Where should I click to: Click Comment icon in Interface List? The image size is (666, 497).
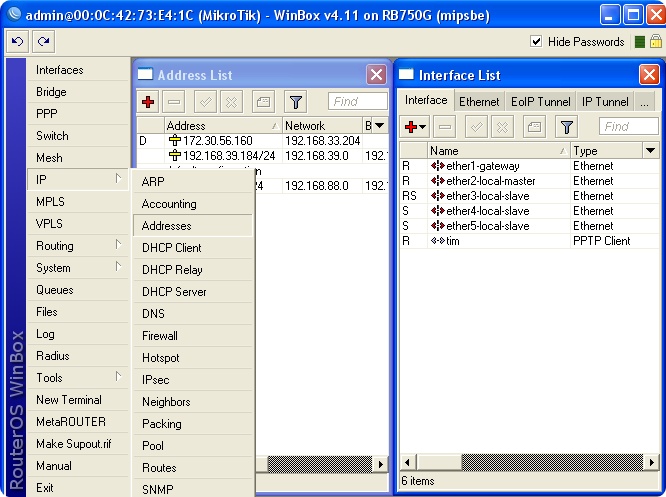tap(534, 127)
